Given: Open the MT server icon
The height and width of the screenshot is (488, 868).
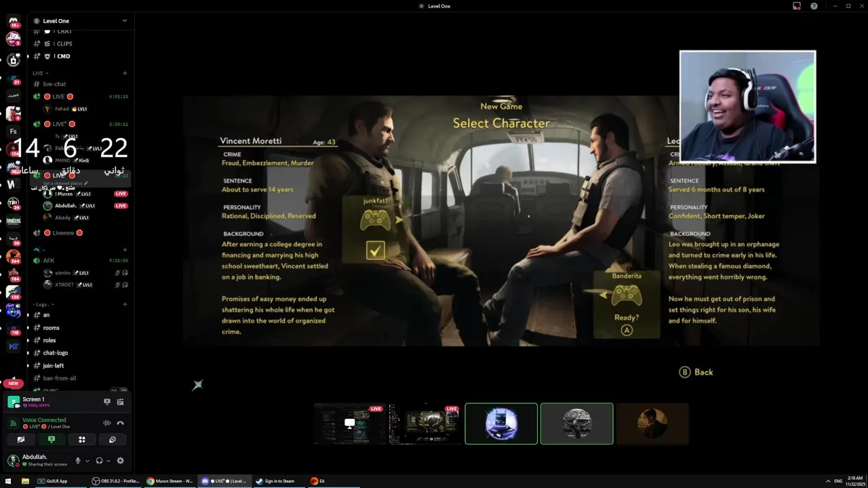Looking at the screenshot, I should click(x=13, y=346).
